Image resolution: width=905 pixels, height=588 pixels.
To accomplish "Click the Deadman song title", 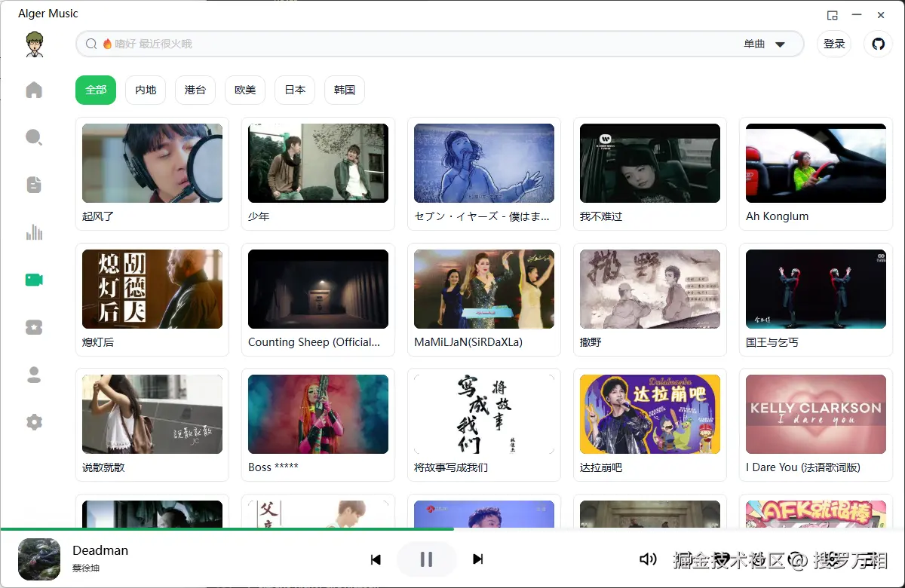I will (x=100, y=550).
